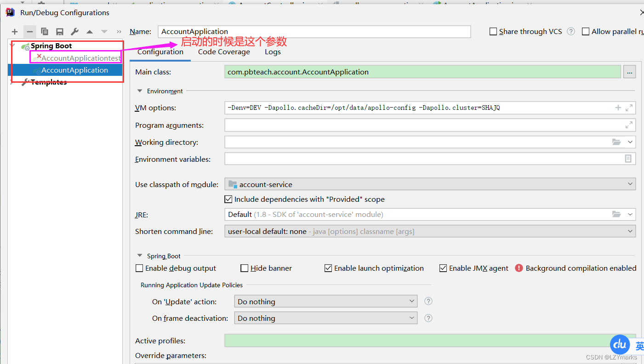Collapse the Spring Boot tree node
Viewport: 644px width, 364px height.
[x=12, y=46]
